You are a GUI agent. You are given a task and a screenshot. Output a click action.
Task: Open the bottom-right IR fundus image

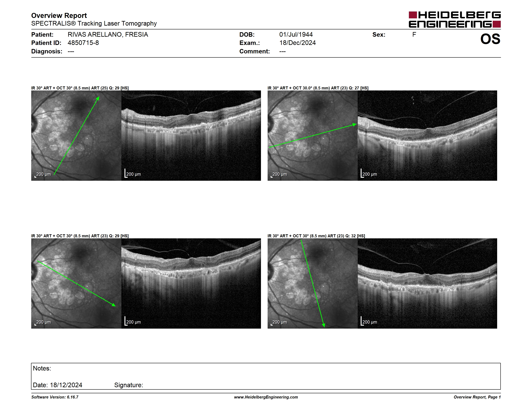click(313, 283)
